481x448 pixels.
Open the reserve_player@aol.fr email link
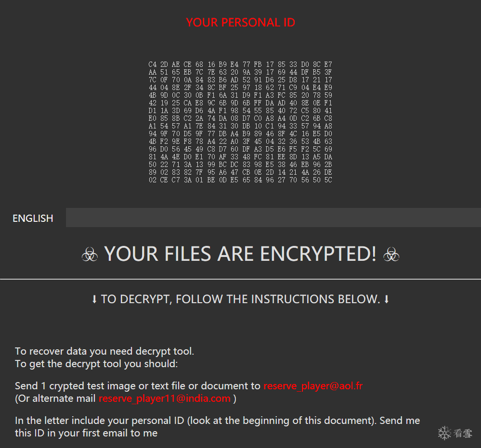[x=314, y=386]
